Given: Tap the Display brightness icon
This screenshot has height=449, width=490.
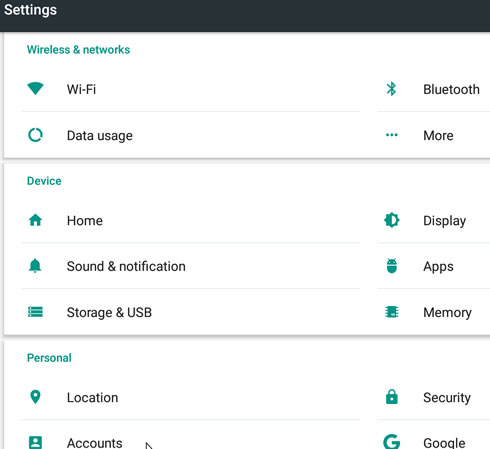Looking at the screenshot, I should coord(392,220).
